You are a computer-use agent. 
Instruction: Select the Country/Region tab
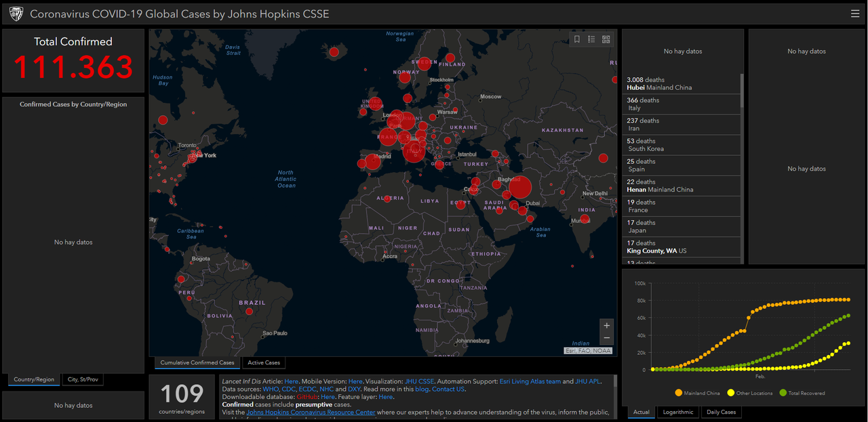click(34, 379)
